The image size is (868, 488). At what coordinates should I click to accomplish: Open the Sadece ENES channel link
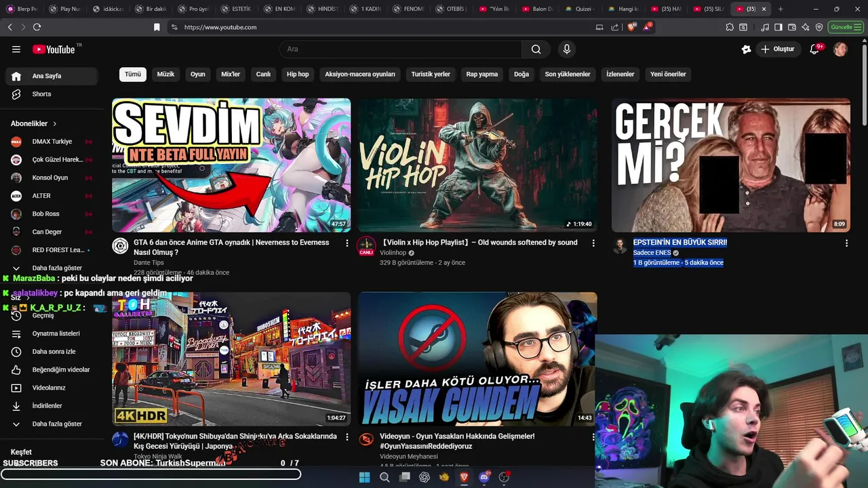(x=652, y=253)
